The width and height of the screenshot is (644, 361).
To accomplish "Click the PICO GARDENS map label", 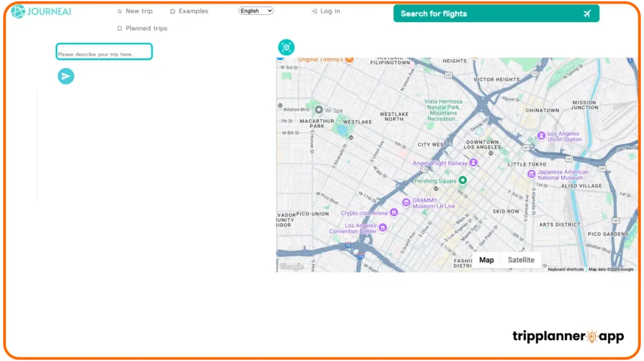I will [608, 234].
